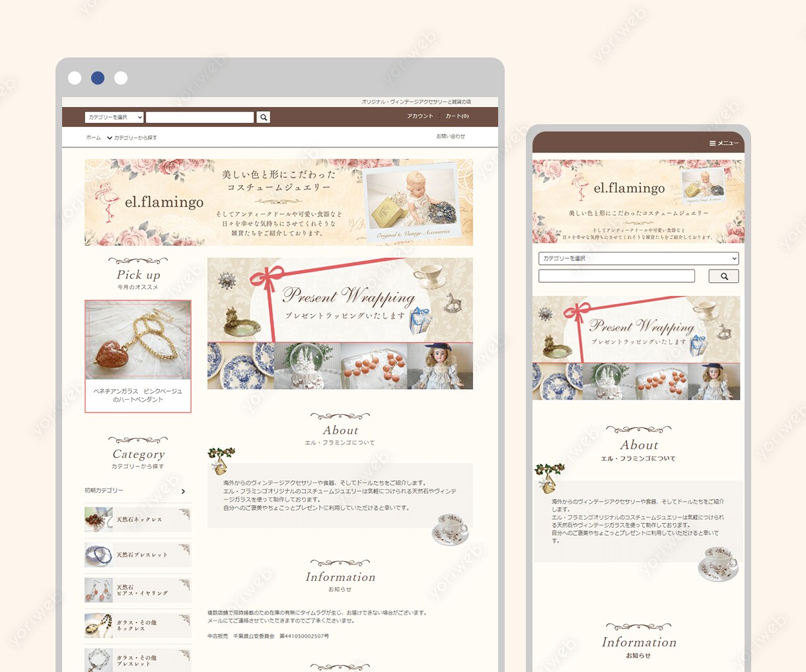Click the desktop search text field
This screenshot has height=672, width=806.
pyautogui.click(x=200, y=117)
